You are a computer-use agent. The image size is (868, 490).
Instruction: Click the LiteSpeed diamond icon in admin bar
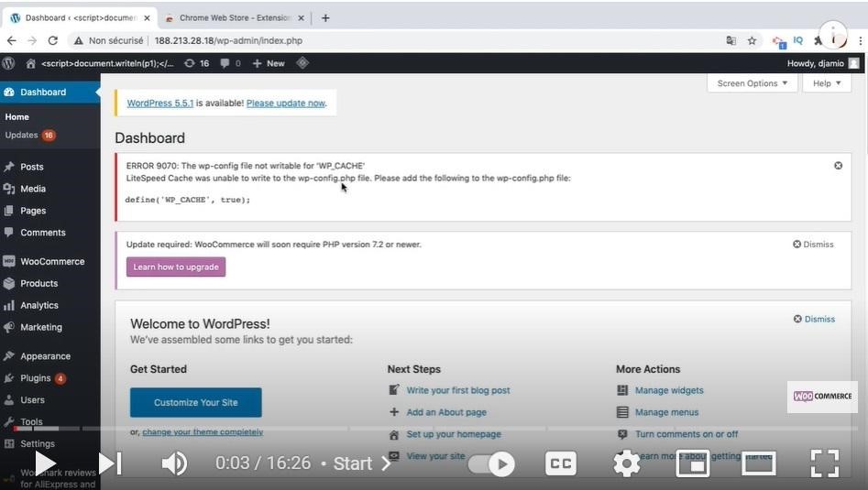[302, 63]
